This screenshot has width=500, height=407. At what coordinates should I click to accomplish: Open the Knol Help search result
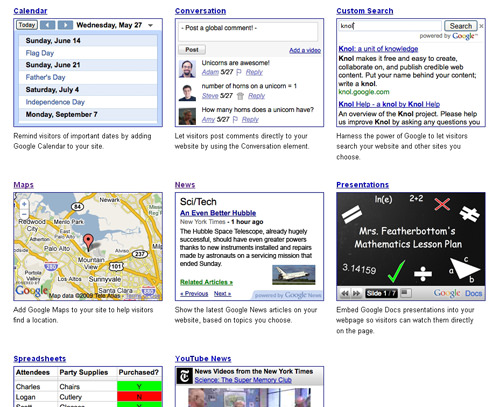pos(389,104)
